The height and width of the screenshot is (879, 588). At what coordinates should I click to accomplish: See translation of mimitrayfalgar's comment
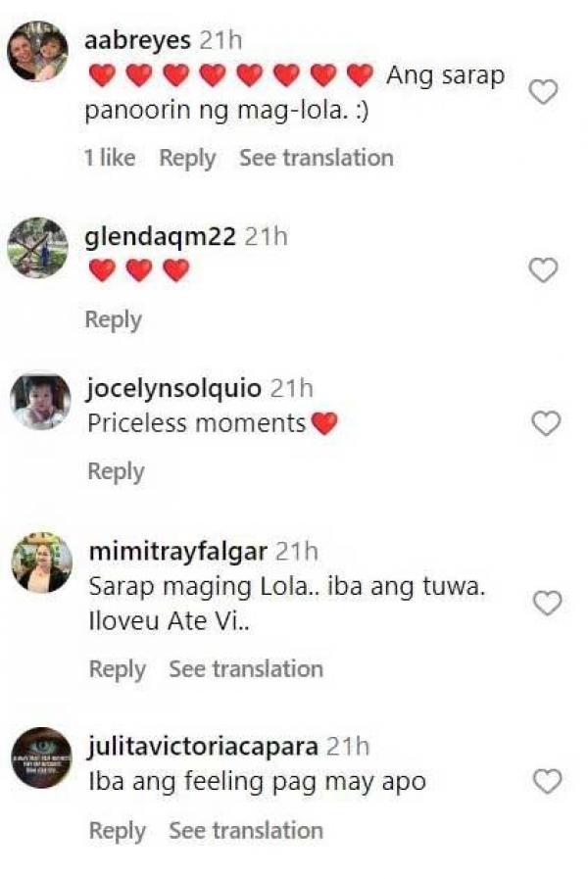click(246, 669)
